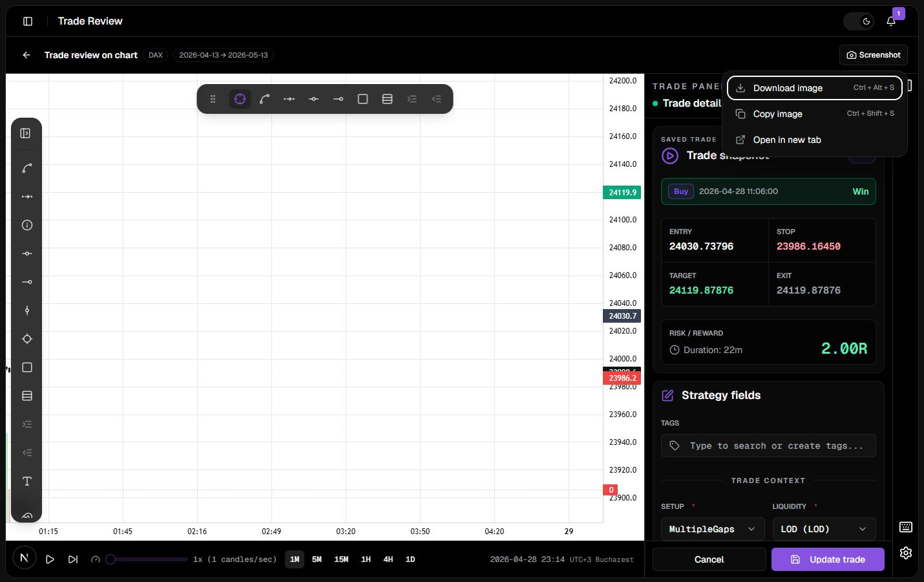Open the settings gear icon
The height and width of the screenshot is (582, 924).
tap(906, 553)
